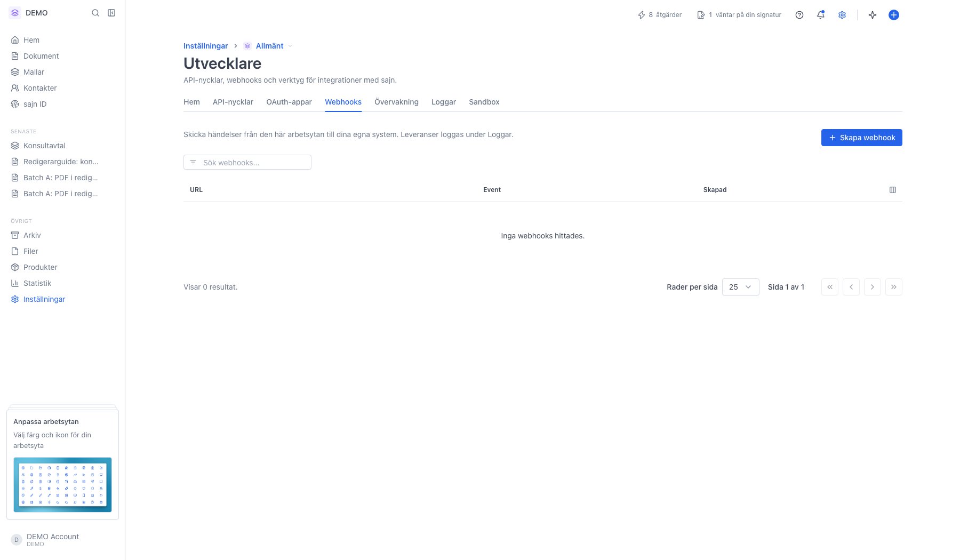Click the Inställningar breadcrumb link

click(206, 46)
